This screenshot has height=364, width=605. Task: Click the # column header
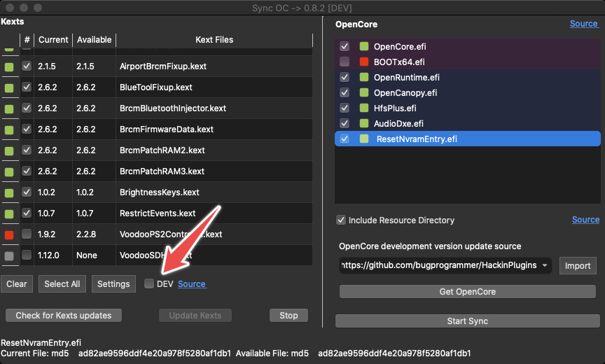[27, 40]
